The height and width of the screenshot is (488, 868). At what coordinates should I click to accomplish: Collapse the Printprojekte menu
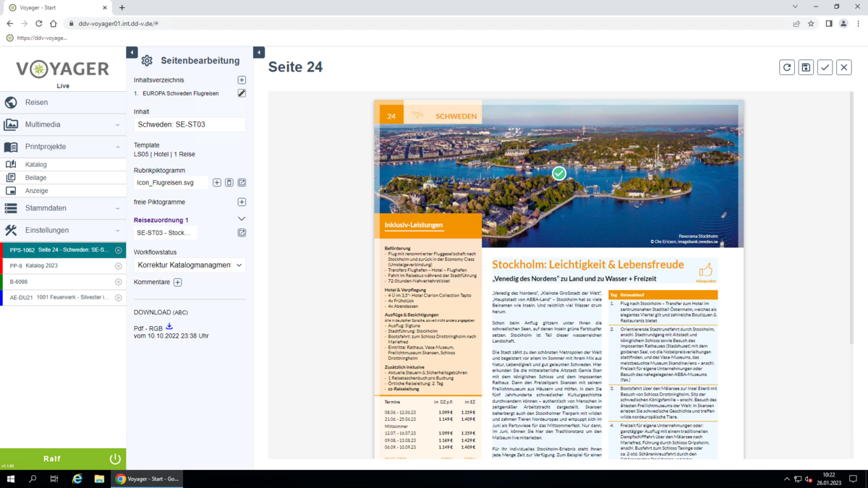tap(63, 147)
